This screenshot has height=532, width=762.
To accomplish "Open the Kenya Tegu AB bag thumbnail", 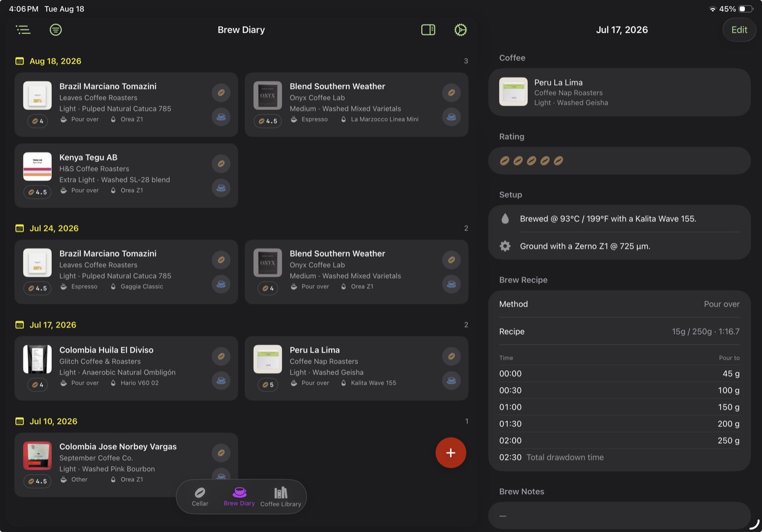I will tap(38, 167).
